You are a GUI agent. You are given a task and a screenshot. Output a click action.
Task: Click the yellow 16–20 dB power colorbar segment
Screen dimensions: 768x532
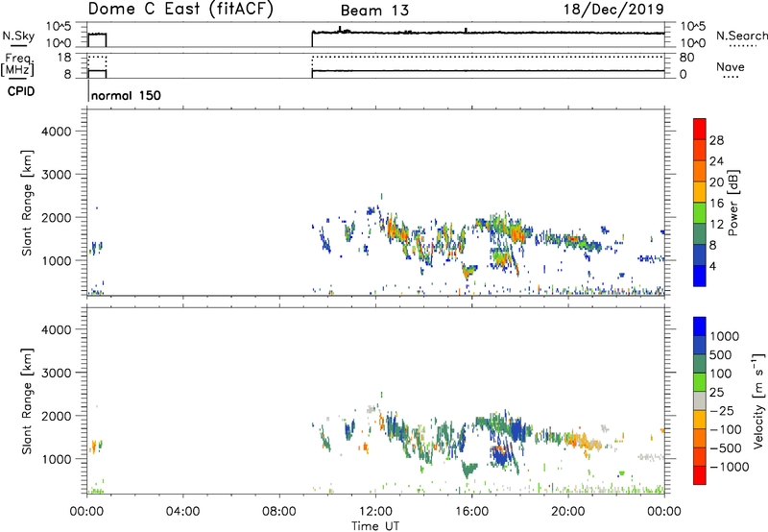coord(700,191)
